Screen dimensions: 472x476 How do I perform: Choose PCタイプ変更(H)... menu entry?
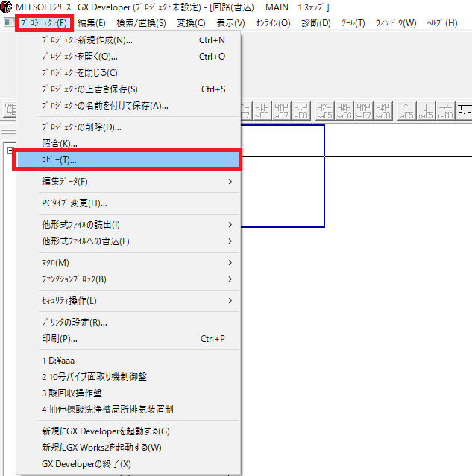click(128, 203)
